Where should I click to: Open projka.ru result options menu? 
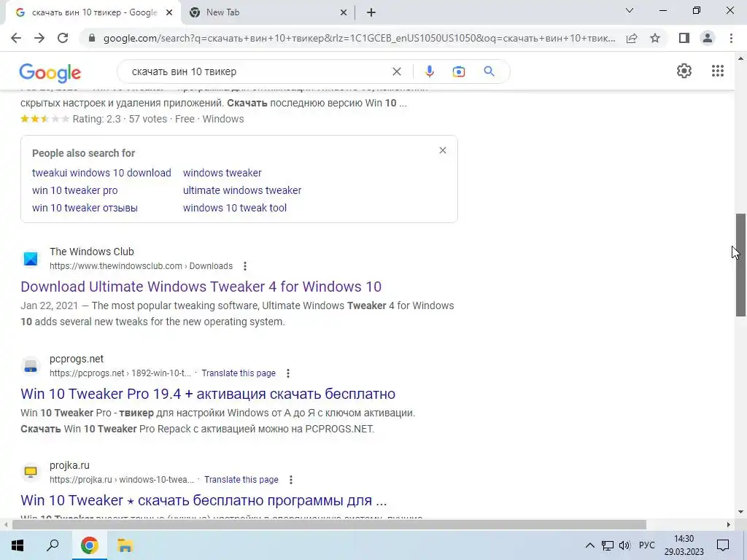tap(290, 480)
